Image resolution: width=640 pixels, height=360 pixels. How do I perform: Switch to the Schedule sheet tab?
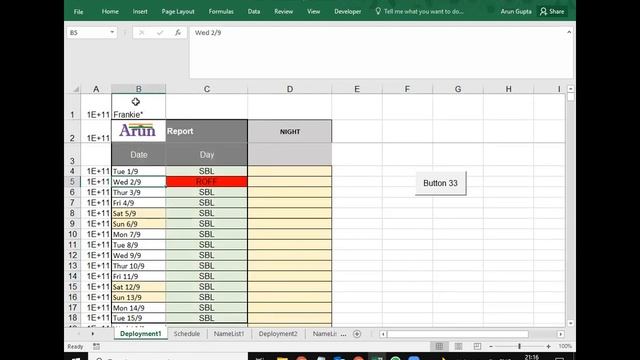coord(187,333)
